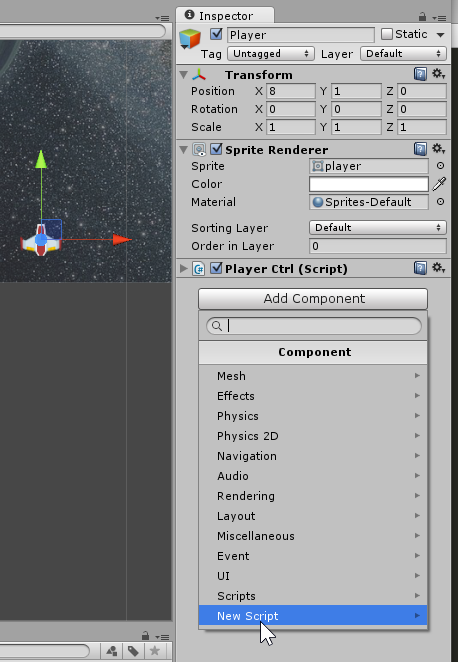Screen dimensions: 458x662
Task: Open the scene view panel options menu
Action: coord(162,18)
